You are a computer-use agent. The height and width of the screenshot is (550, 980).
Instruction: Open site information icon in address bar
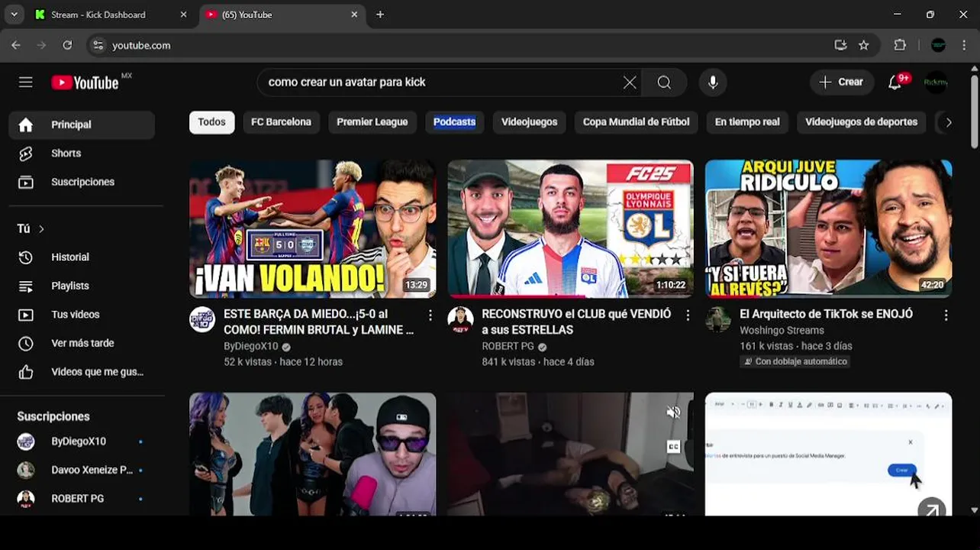coord(98,45)
